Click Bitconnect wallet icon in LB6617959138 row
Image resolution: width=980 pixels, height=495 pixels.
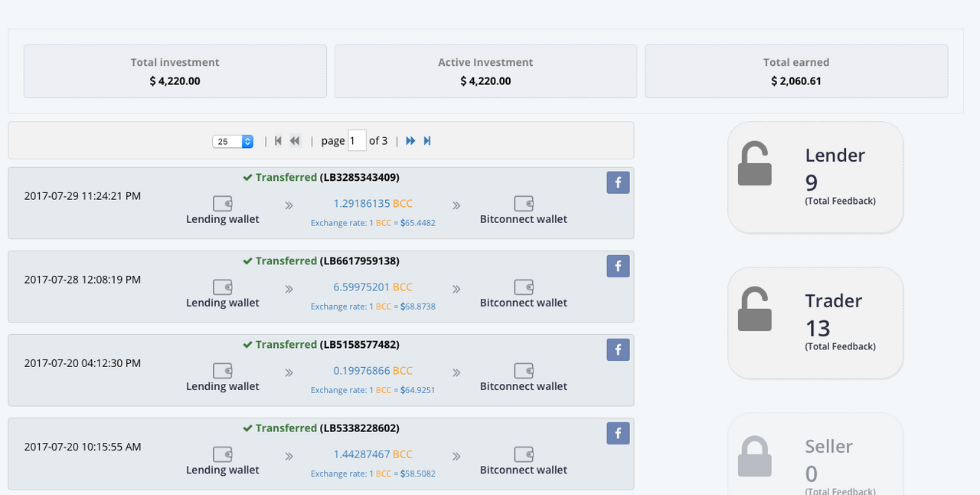524,287
